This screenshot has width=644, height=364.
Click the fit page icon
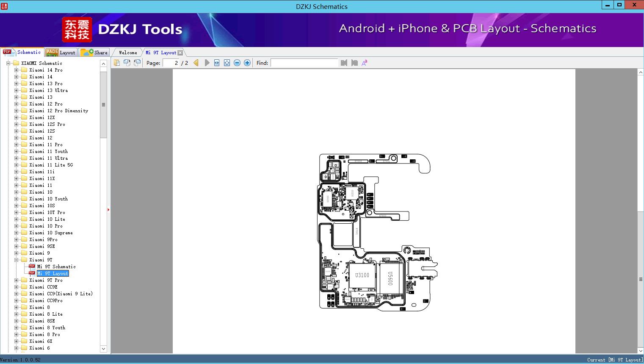click(x=227, y=63)
